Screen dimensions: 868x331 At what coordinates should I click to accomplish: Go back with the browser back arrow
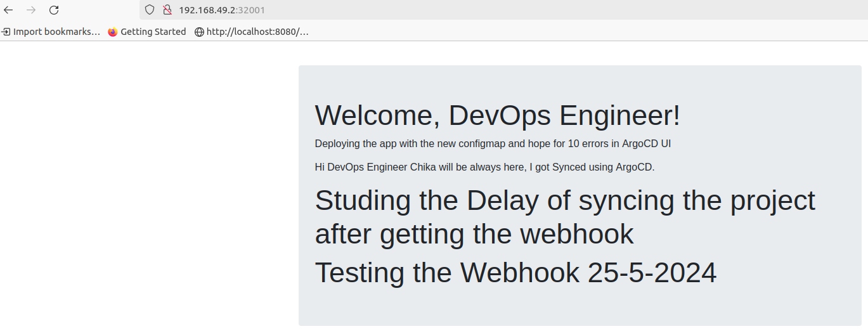tap(8, 10)
